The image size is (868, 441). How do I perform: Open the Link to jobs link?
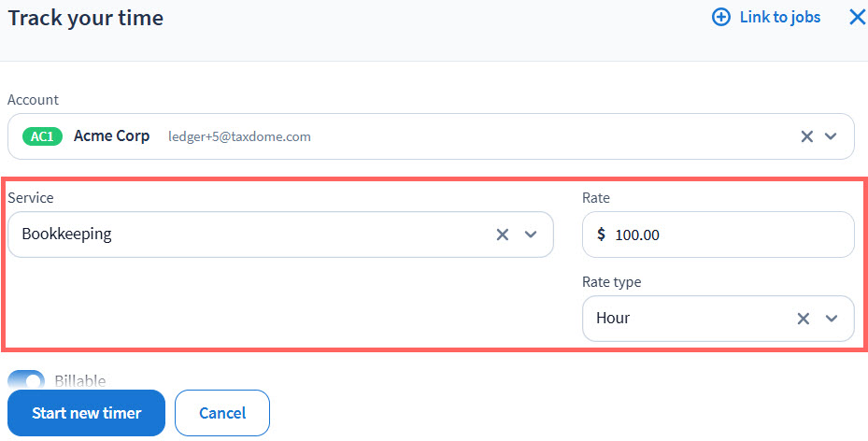point(779,17)
